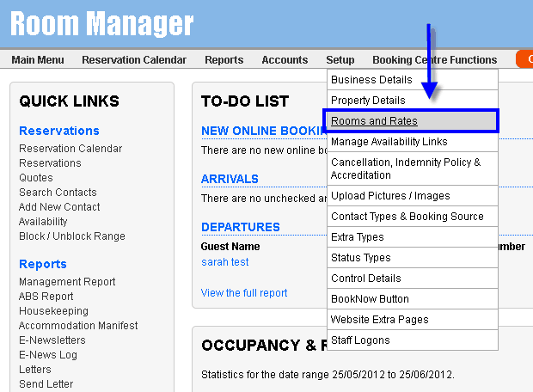Click the Send Letter link
This screenshot has height=392, width=533.
click(x=46, y=384)
